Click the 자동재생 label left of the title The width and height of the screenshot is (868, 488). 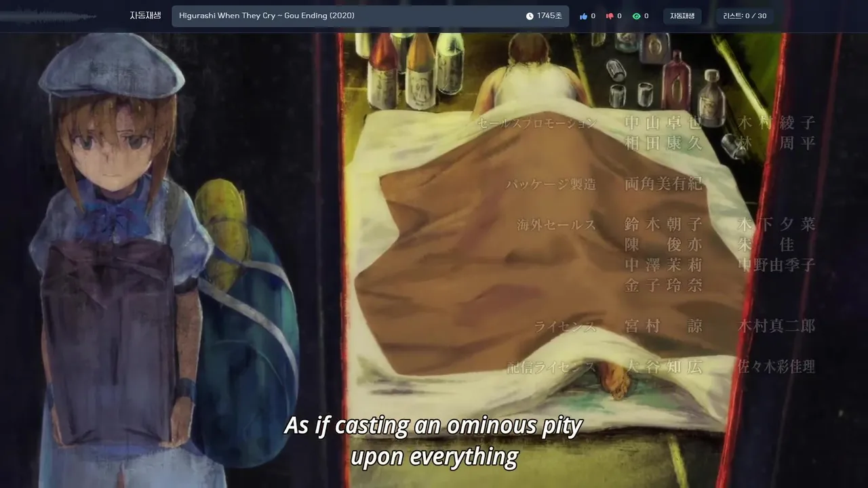point(145,16)
